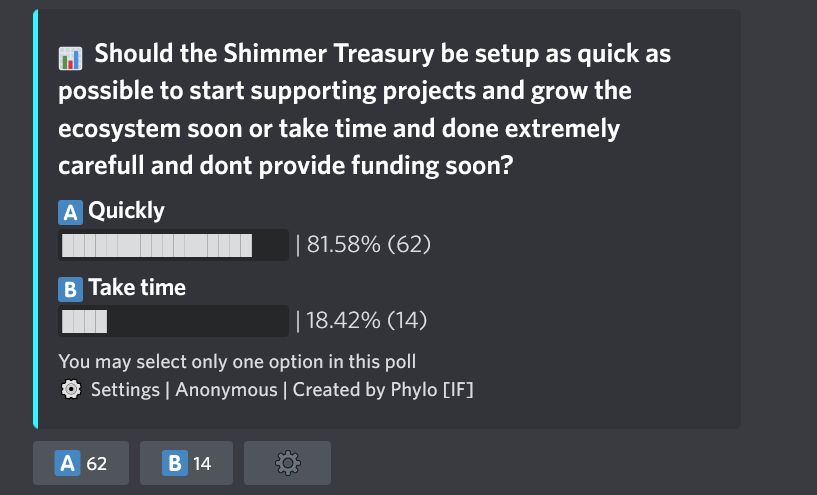Click the Anonymous text in the poll footer
The height and width of the screenshot is (495, 817).
point(226,390)
